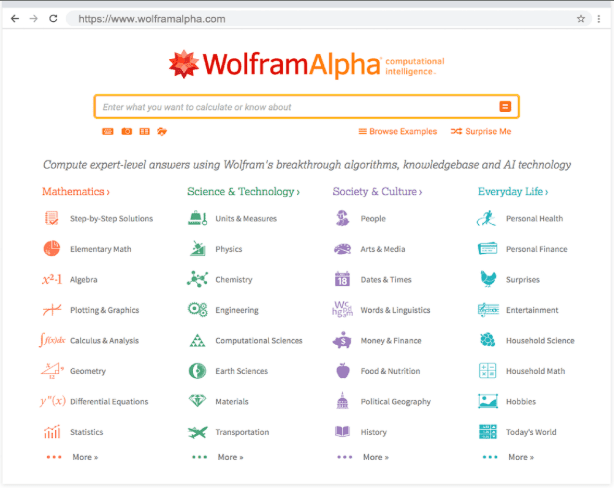Viewport: 614px width, 488px height.
Task: Click the Surprise Me option
Action: (481, 132)
